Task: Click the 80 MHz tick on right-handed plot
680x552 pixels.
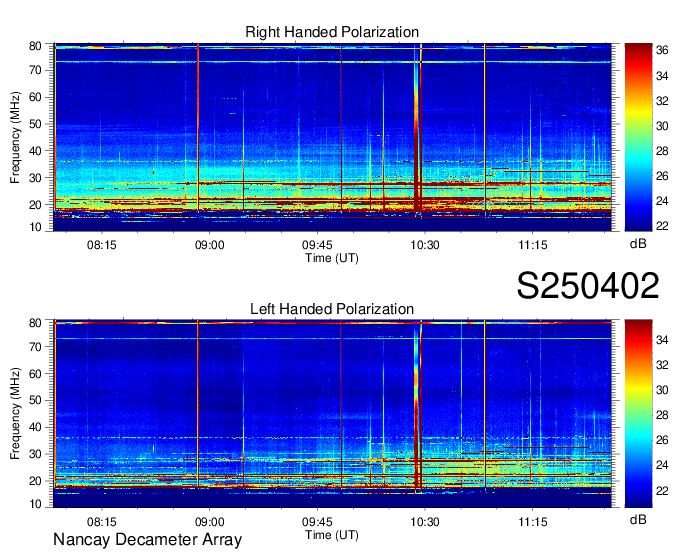Action: coord(35,46)
